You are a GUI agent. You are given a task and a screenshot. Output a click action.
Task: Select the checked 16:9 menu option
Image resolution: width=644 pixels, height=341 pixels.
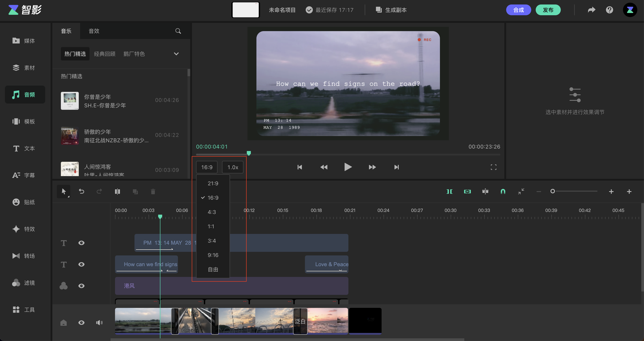213,198
